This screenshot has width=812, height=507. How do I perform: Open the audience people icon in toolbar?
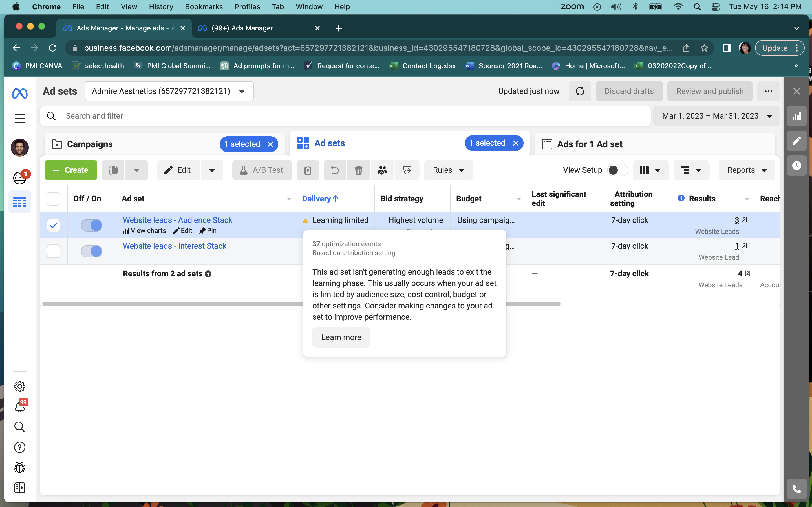point(382,170)
